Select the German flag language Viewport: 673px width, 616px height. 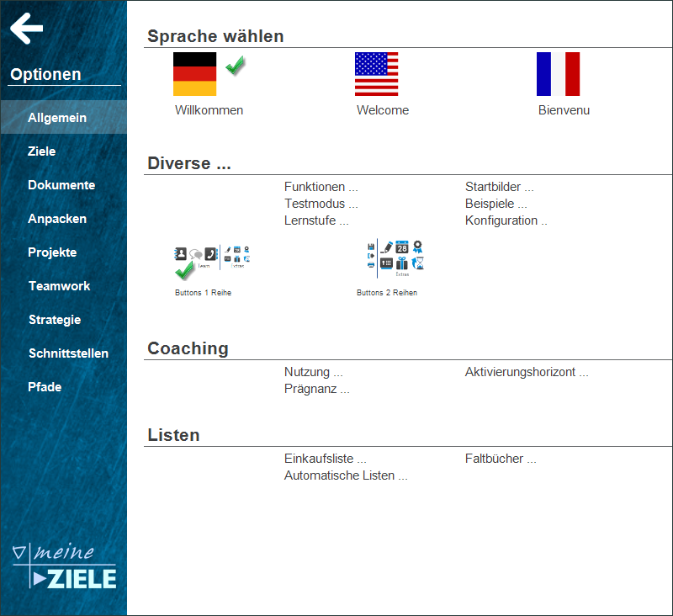(194, 74)
